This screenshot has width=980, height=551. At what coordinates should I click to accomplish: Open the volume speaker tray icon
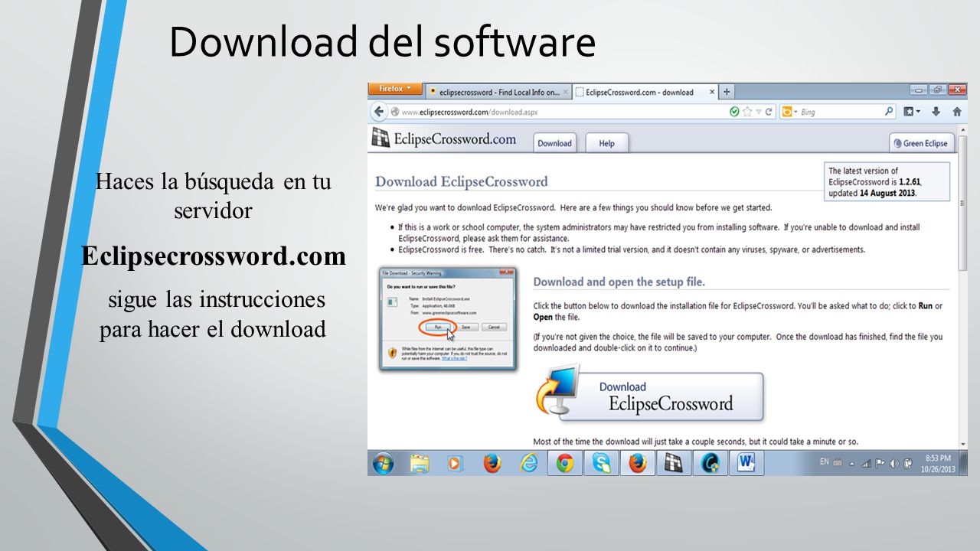point(894,463)
